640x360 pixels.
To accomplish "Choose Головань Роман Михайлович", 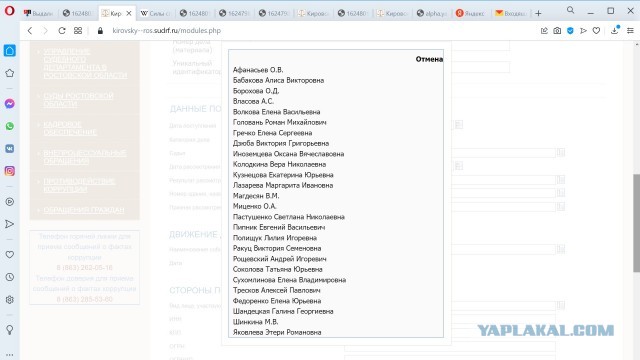I will point(279,122).
